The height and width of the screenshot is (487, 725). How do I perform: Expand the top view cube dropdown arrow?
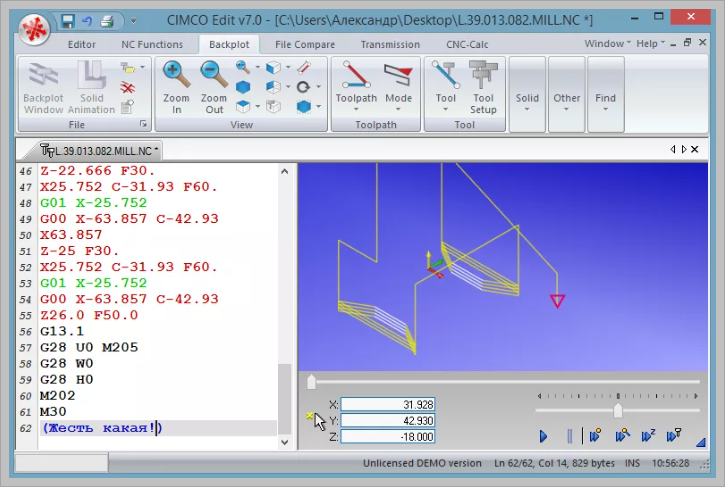258,107
